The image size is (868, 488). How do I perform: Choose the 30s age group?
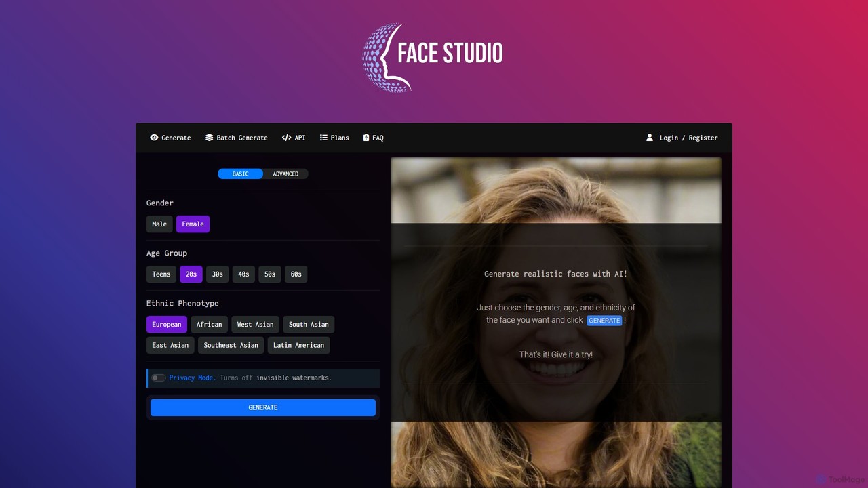(217, 274)
